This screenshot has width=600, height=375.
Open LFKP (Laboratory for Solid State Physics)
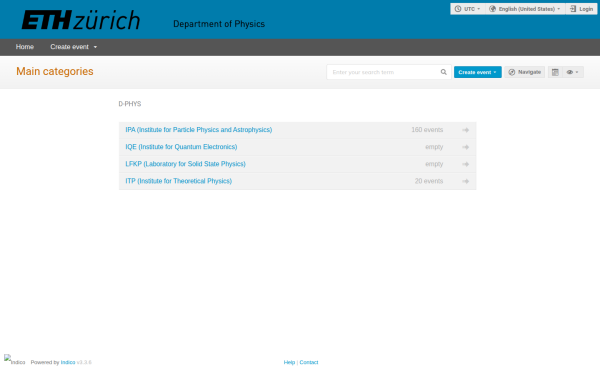click(x=186, y=164)
